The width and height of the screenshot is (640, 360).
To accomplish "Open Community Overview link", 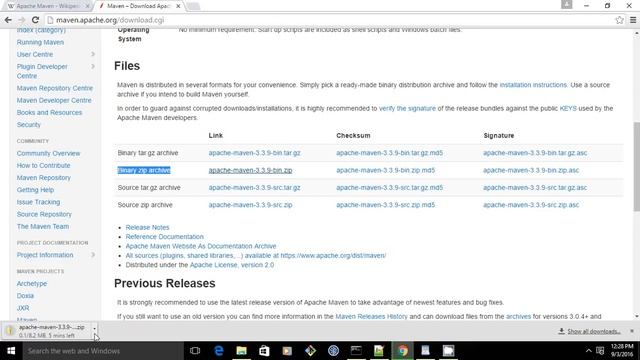I will [x=48, y=153].
